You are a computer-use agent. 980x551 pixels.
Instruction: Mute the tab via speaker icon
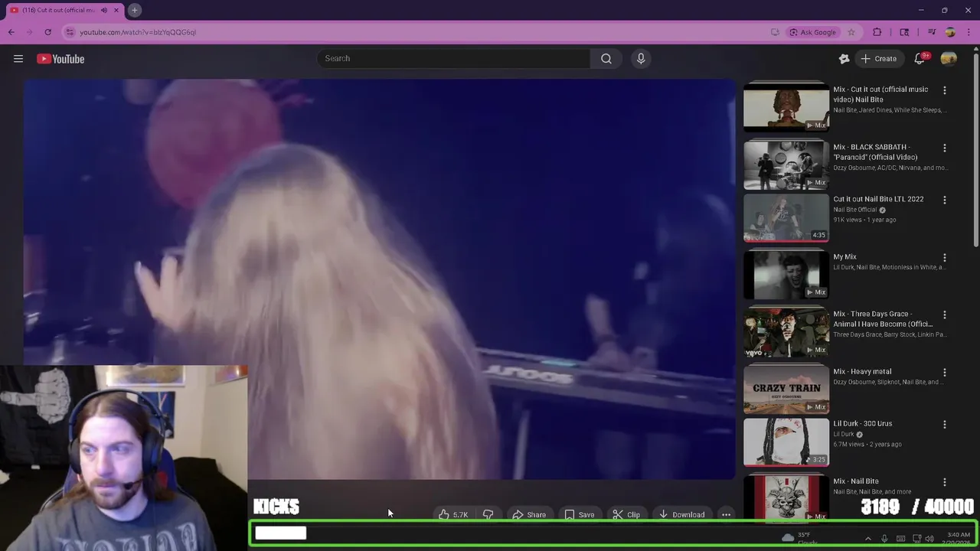click(104, 10)
